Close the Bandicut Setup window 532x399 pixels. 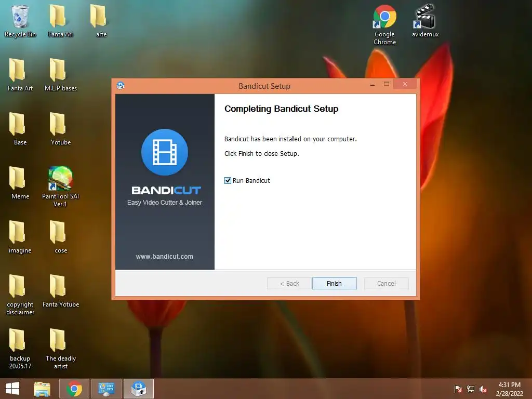pos(405,84)
